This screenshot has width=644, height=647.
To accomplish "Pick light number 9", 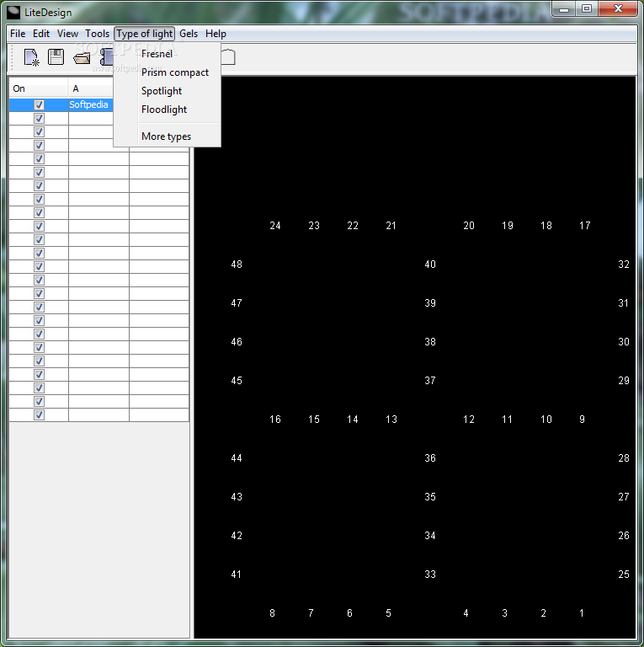I will 582,420.
